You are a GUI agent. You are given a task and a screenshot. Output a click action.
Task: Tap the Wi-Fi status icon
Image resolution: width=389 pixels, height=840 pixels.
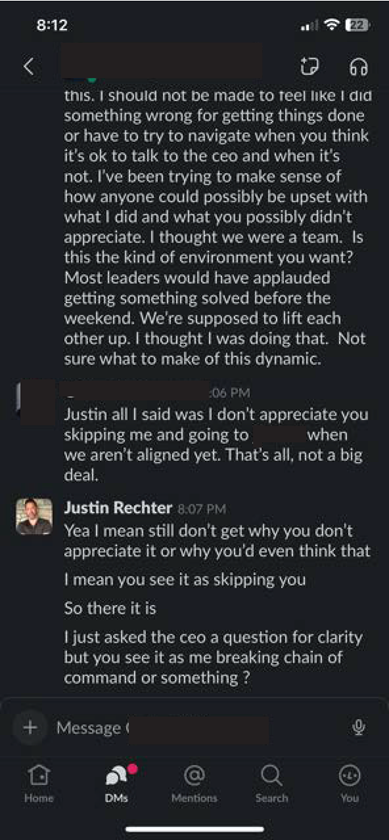point(333,25)
